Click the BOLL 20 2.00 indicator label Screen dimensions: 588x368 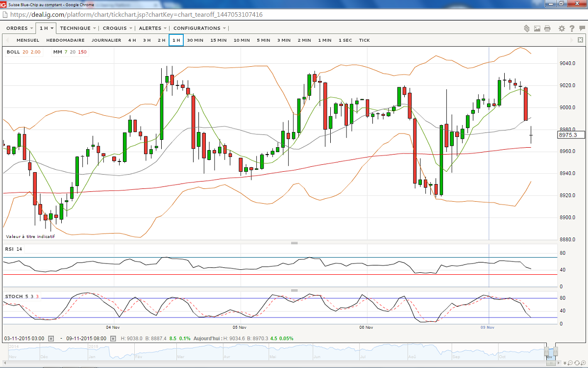coord(24,52)
